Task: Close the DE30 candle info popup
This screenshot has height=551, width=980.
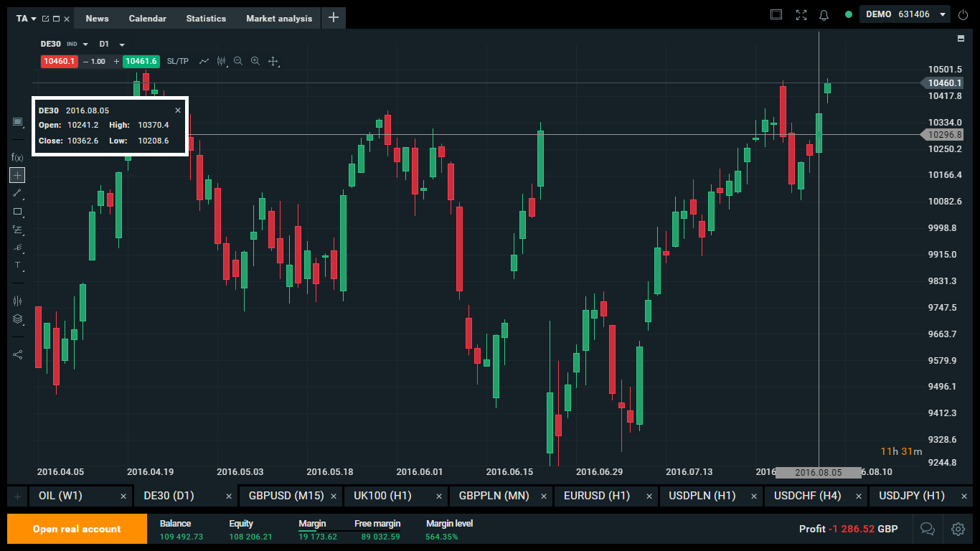Action: (x=178, y=110)
